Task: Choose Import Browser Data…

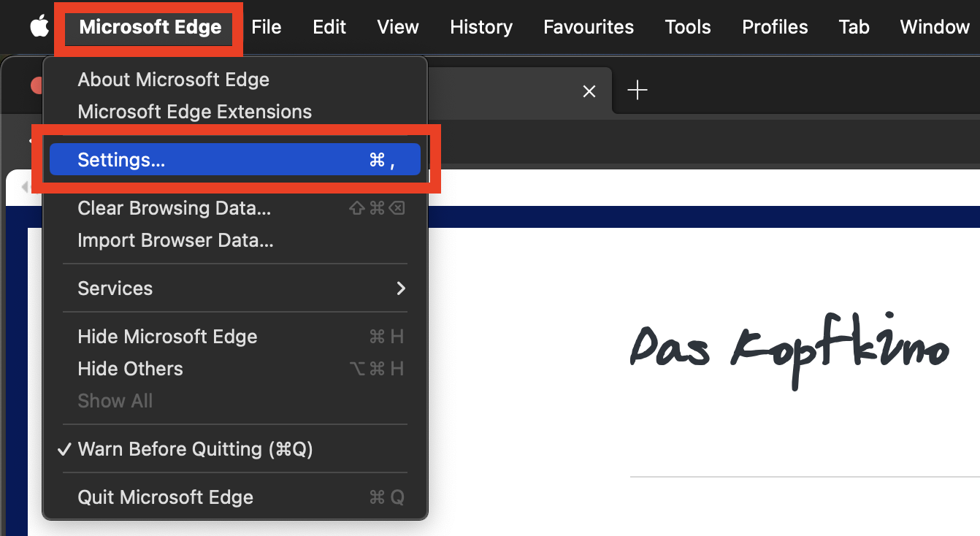Action: 235,240
